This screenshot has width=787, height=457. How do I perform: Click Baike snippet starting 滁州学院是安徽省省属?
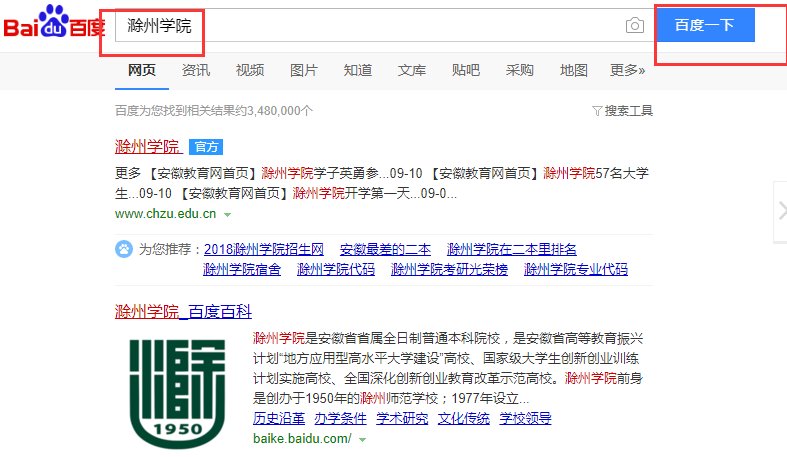[448, 368]
